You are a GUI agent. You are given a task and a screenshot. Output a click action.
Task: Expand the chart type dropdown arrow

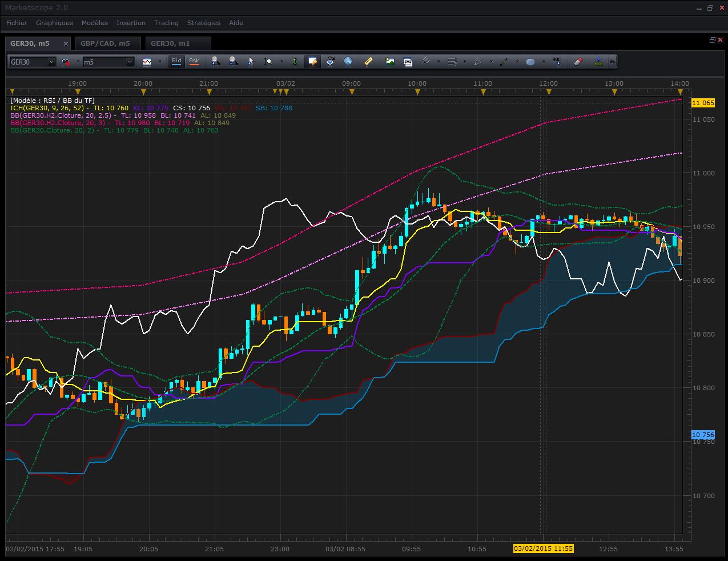click(x=160, y=62)
